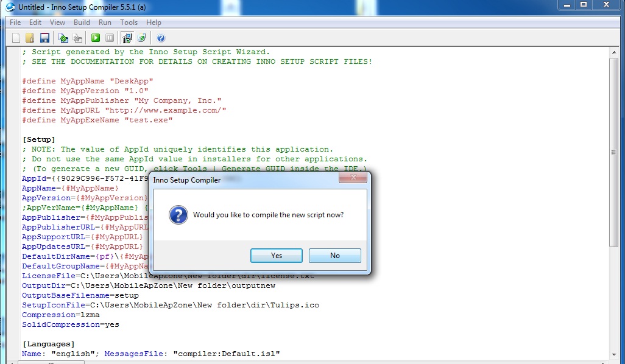Click the OutputDir line in the script
This screenshot has height=364, width=625.
(x=149, y=285)
